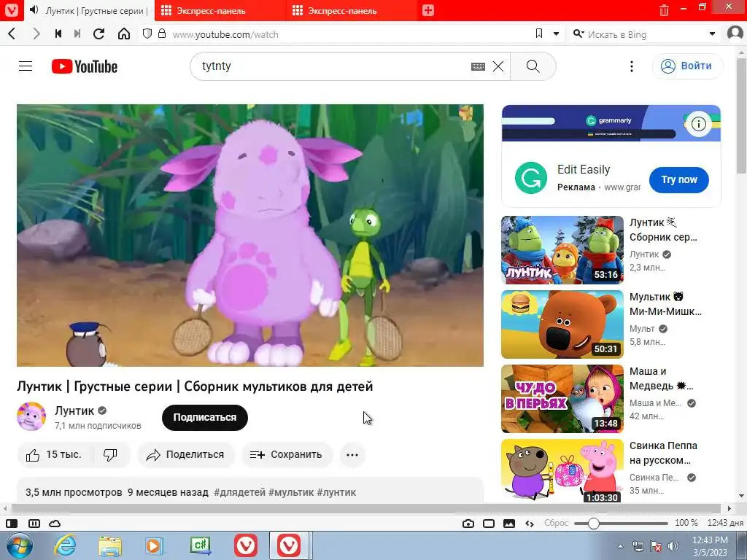Open page actions code icon

530,524
